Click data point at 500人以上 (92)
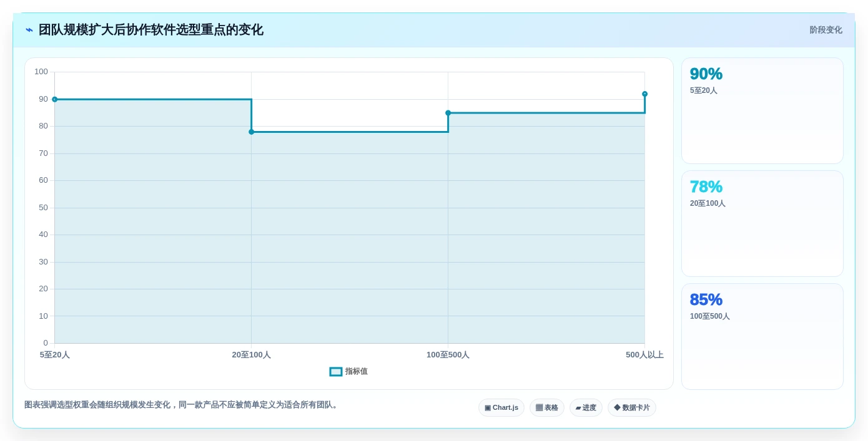The width and height of the screenshot is (868, 441). point(645,94)
